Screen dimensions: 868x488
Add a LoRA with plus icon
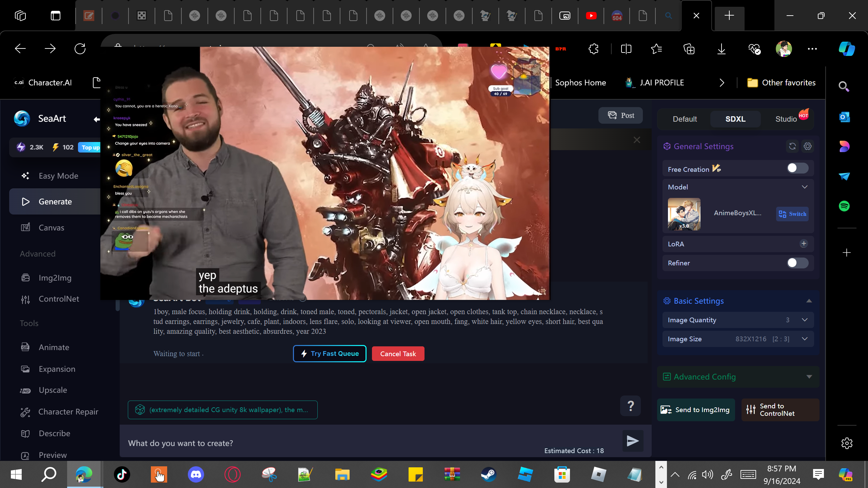point(804,244)
